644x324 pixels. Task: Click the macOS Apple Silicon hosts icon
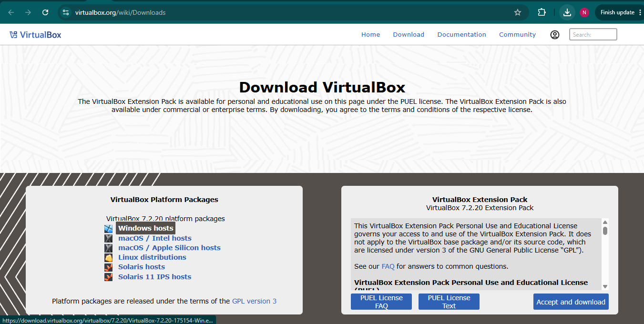pyautogui.click(x=109, y=248)
